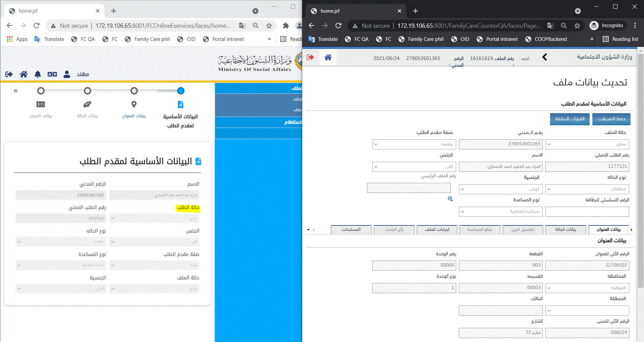Open overflow bookmarks chevron in right browser

[592, 39]
